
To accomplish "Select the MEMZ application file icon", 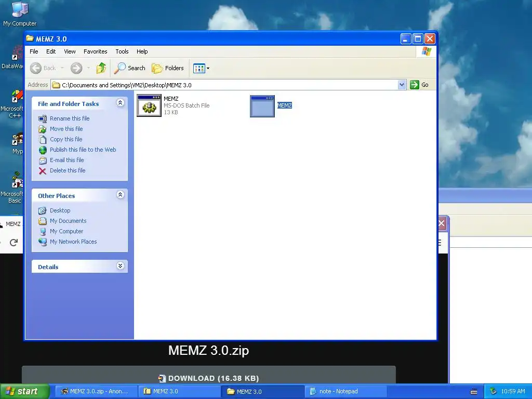I will [262, 106].
